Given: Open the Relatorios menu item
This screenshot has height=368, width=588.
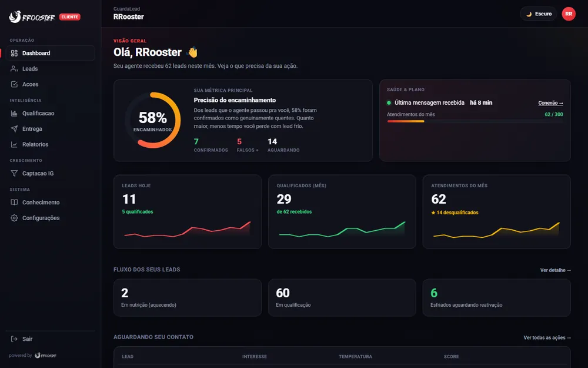Looking at the screenshot, I should tap(50, 144).
